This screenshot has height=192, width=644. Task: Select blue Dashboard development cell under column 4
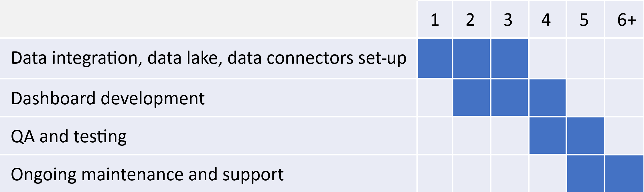pyautogui.click(x=548, y=97)
